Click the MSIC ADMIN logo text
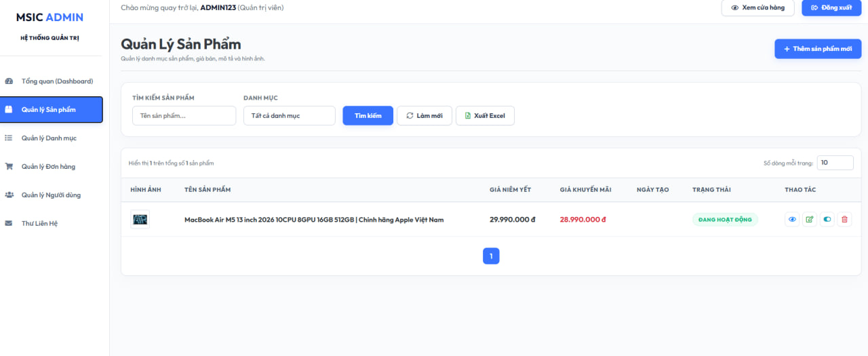 point(50,17)
